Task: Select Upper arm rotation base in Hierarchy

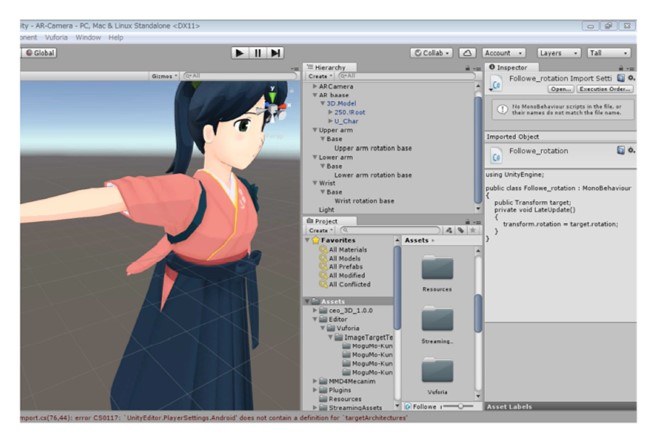Action: pos(373,148)
